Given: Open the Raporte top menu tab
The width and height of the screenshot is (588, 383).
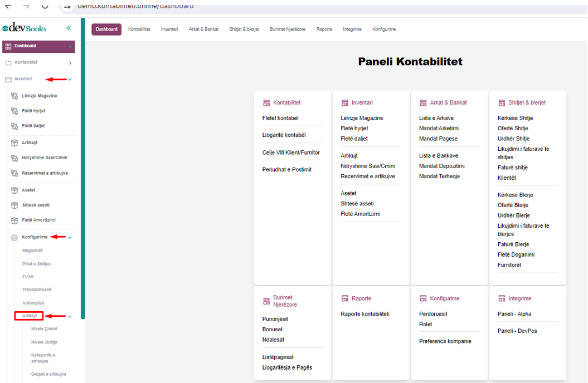Looking at the screenshot, I should click(324, 29).
